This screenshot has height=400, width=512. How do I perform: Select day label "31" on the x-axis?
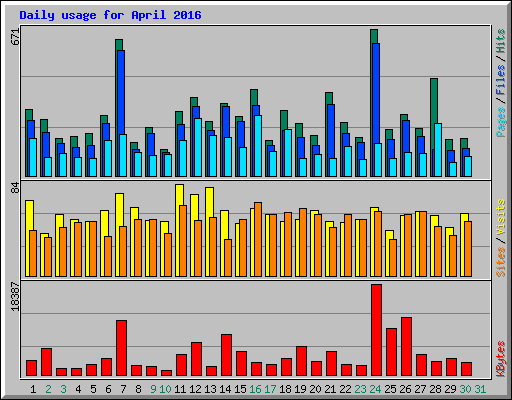coord(480,389)
